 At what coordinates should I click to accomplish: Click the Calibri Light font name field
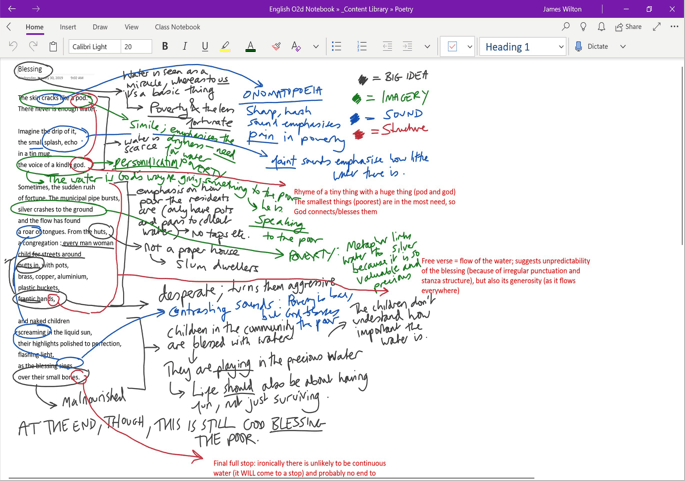click(x=94, y=47)
